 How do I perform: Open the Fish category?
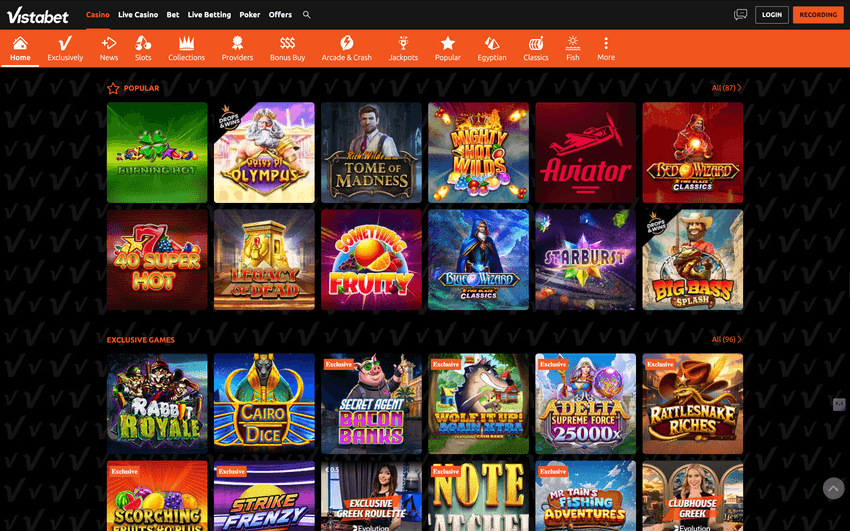(573, 49)
